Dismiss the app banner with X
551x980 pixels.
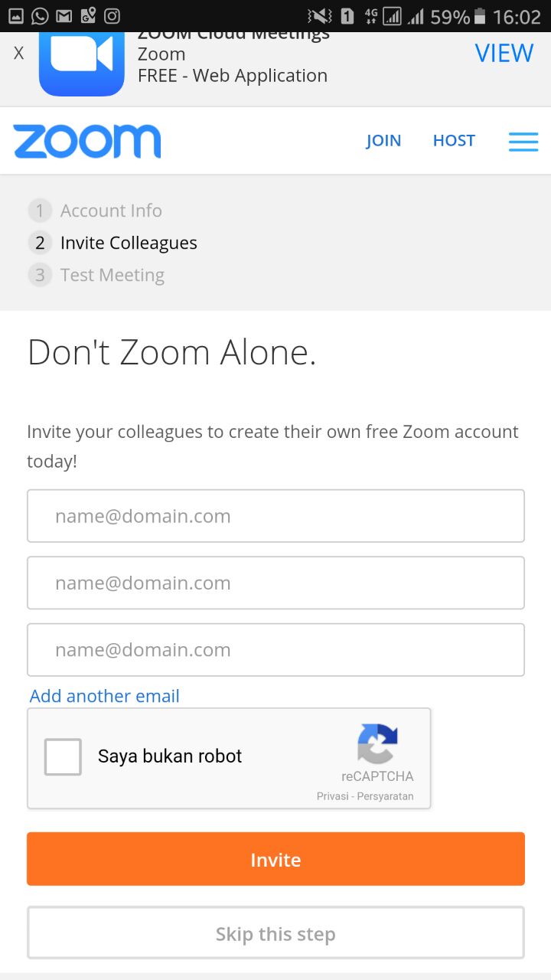[19, 53]
